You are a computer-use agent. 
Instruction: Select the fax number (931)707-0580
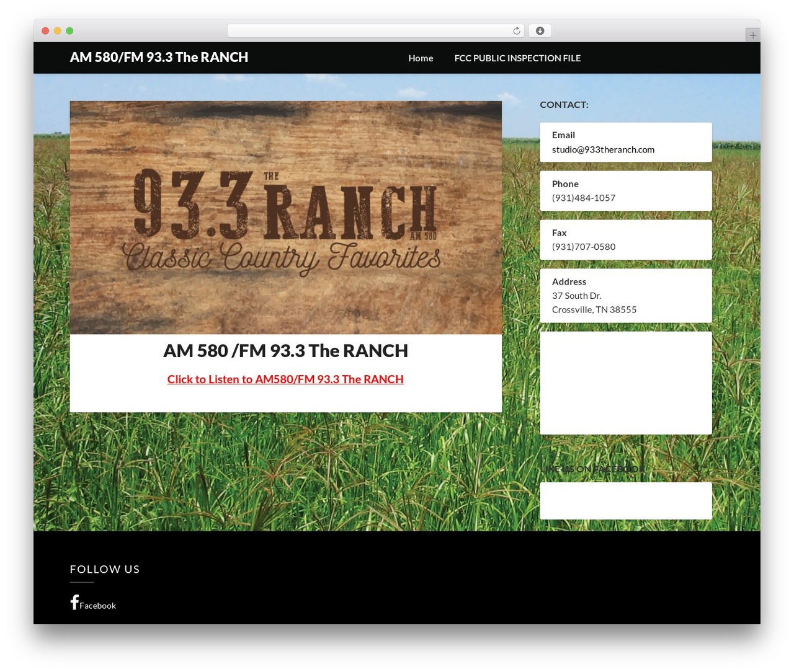(584, 247)
